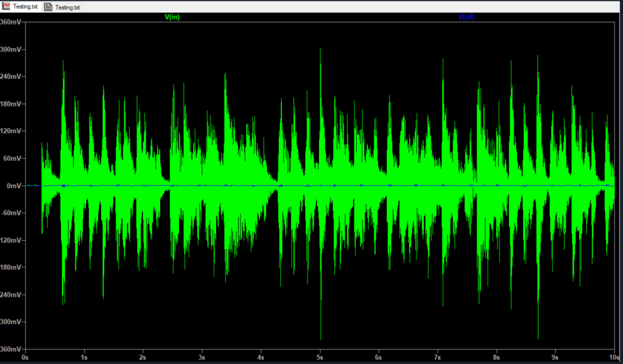Click the upper 240mV vertical axis label

click(12, 77)
